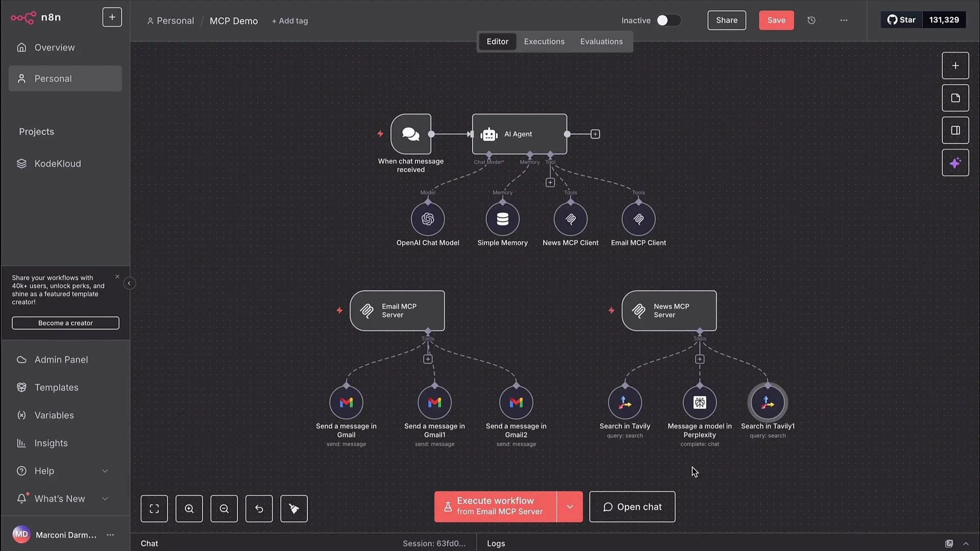
Task: Select Send a message in Gmail2 node
Action: (516, 403)
